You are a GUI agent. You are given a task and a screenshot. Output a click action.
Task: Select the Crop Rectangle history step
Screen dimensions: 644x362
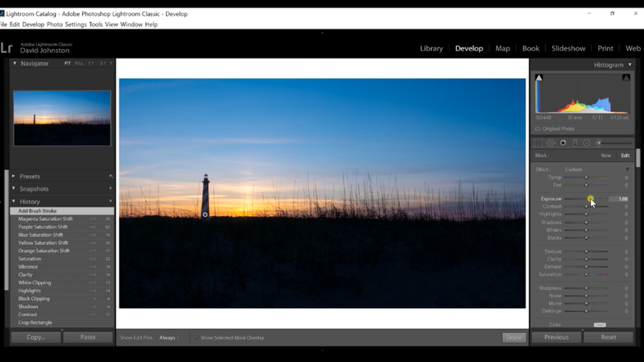62,323
